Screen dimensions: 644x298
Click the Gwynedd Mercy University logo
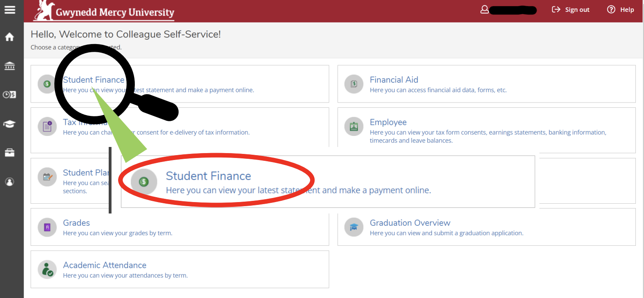point(105,11)
